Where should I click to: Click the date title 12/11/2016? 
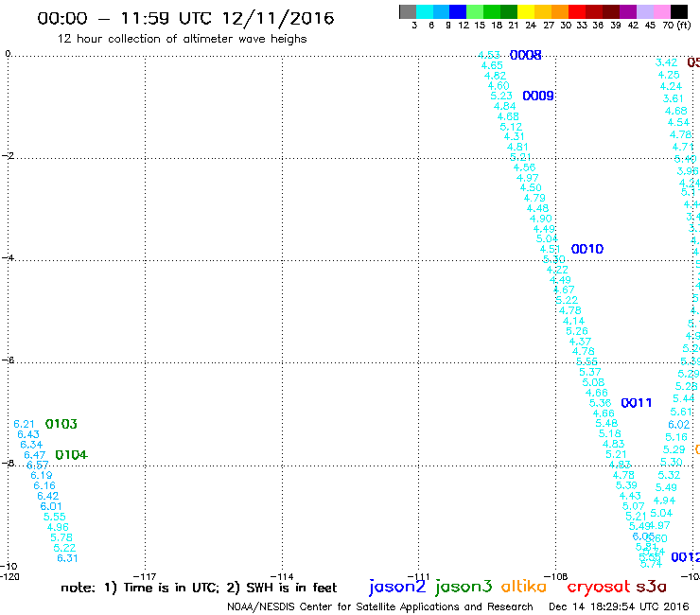(x=278, y=18)
